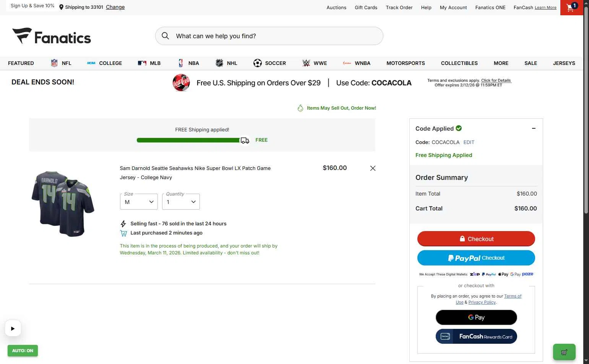
Task: Click the Zip wallet logo
Action: 475,274
